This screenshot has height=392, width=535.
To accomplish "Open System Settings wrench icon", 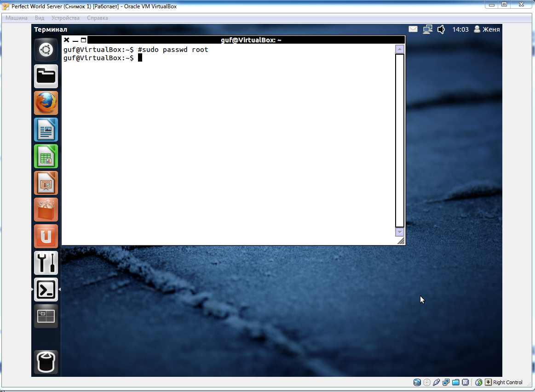I will coord(46,263).
